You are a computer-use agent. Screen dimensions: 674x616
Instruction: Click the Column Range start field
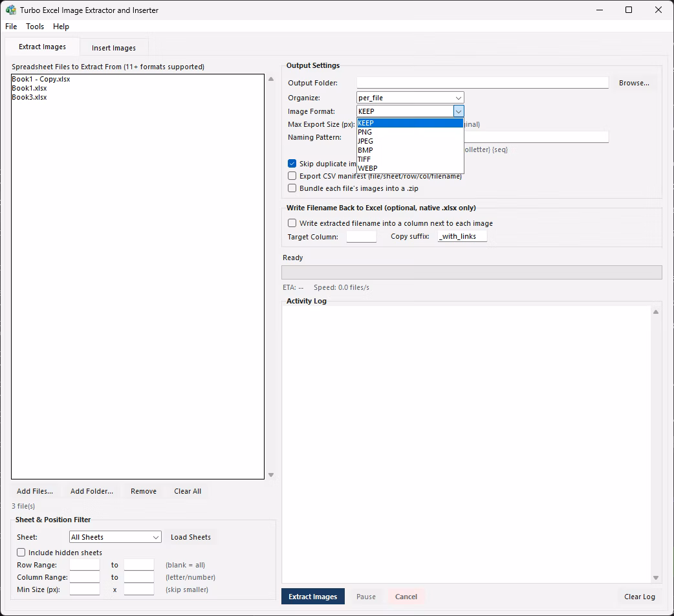click(x=85, y=577)
